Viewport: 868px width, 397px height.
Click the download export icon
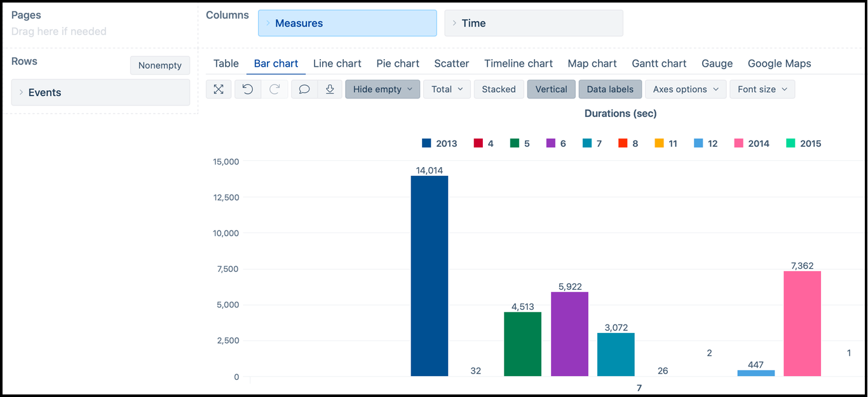pyautogui.click(x=330, y=90)
